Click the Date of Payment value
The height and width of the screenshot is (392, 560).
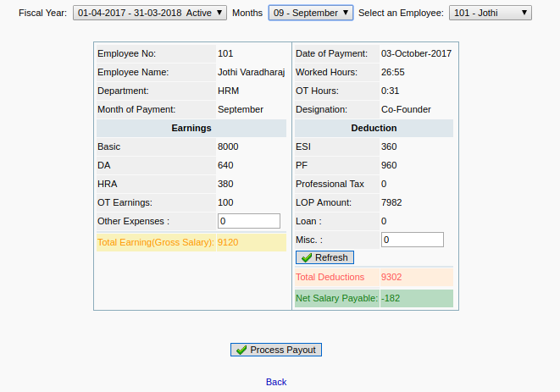[x=416, y=54]
